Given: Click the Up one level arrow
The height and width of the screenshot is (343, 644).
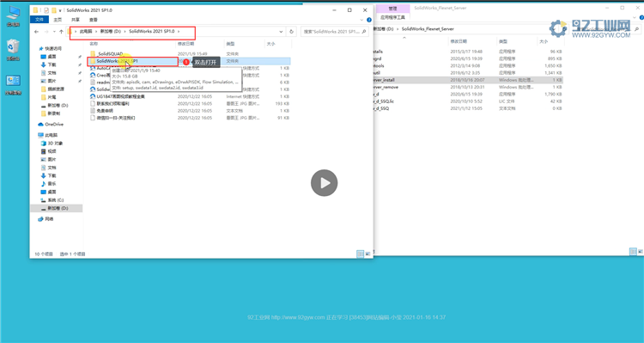Looking at the screenshot, I should (61, 32).
